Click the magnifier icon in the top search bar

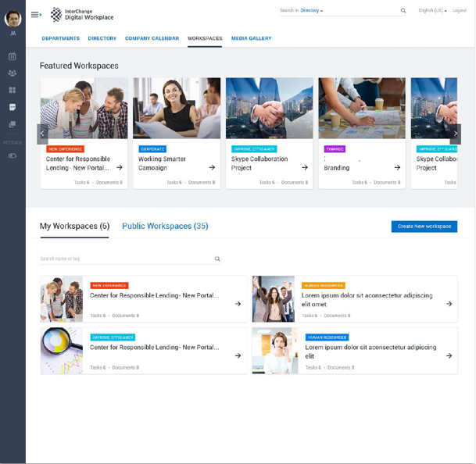click(x=403, y=11)
